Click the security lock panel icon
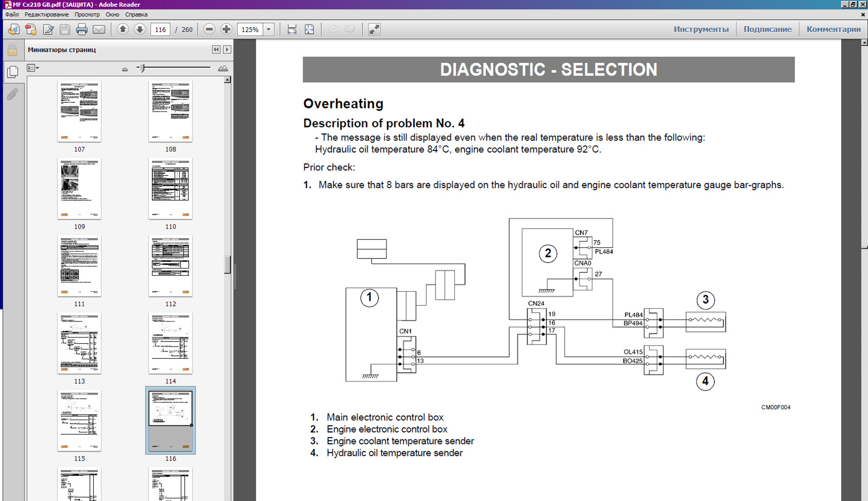 [12, 50]
